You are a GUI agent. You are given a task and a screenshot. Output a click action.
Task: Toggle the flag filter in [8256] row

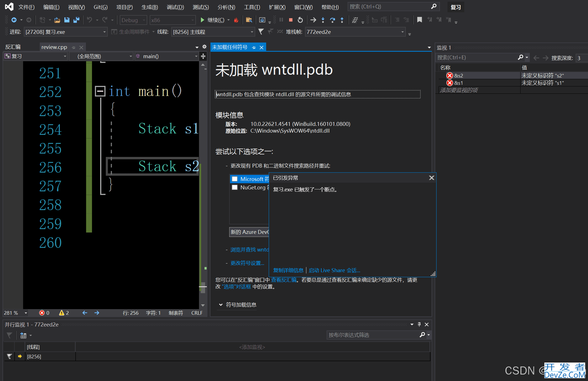click(x=10, y=356)
